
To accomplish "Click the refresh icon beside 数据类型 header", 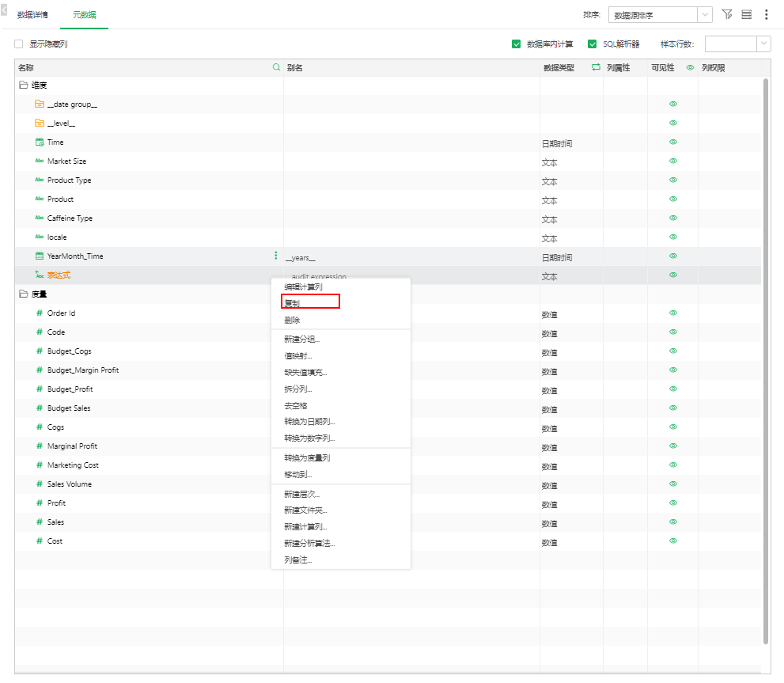I will pyautogui.click(x=596, y=68).
